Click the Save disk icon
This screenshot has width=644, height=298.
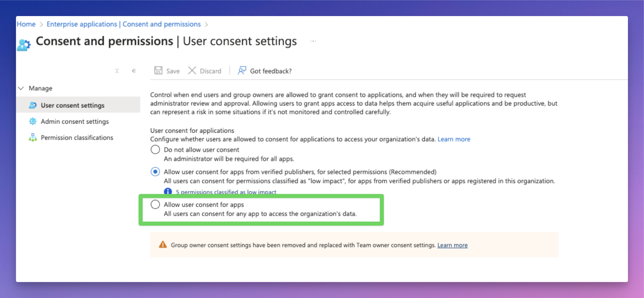[x=158, y=70]
